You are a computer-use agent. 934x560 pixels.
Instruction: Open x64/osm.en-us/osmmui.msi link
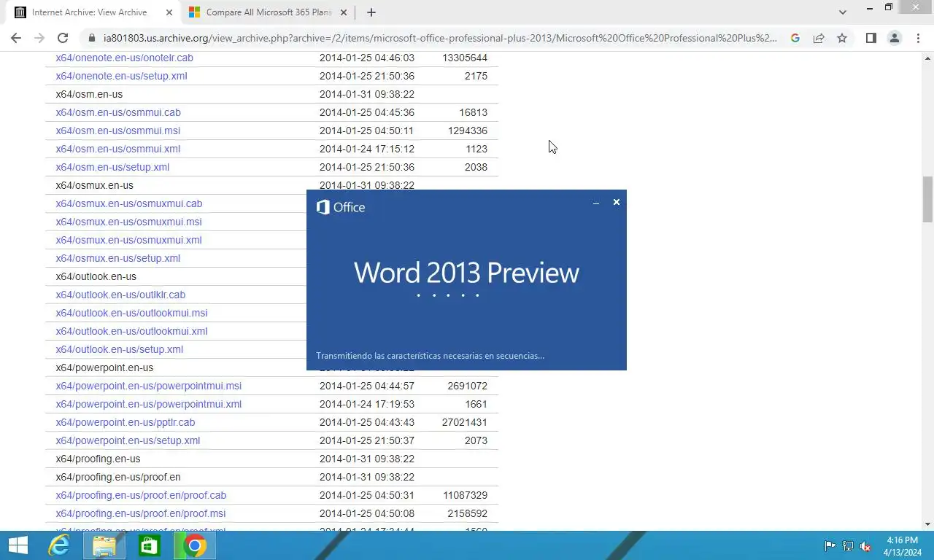tap(117, 131)
